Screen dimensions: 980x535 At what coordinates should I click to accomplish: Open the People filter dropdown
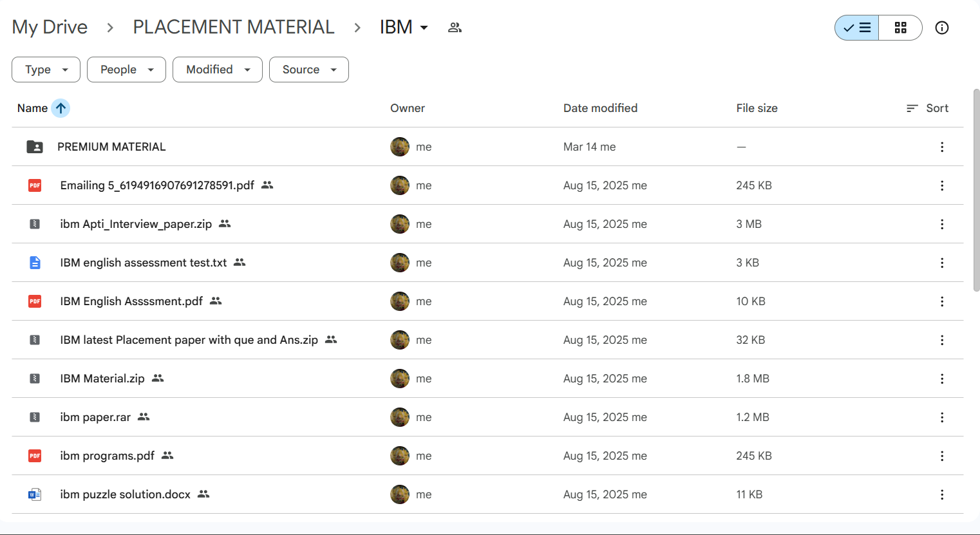pos(126,70)
